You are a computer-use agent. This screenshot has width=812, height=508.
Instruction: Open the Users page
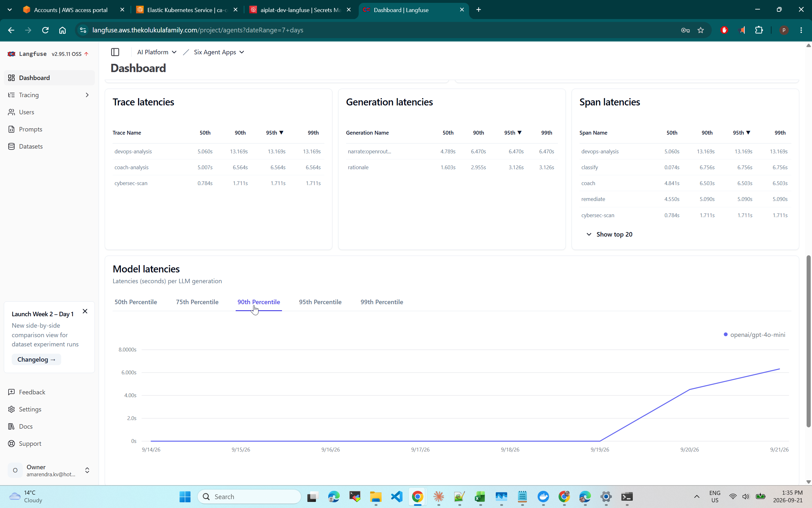(49, 112)
